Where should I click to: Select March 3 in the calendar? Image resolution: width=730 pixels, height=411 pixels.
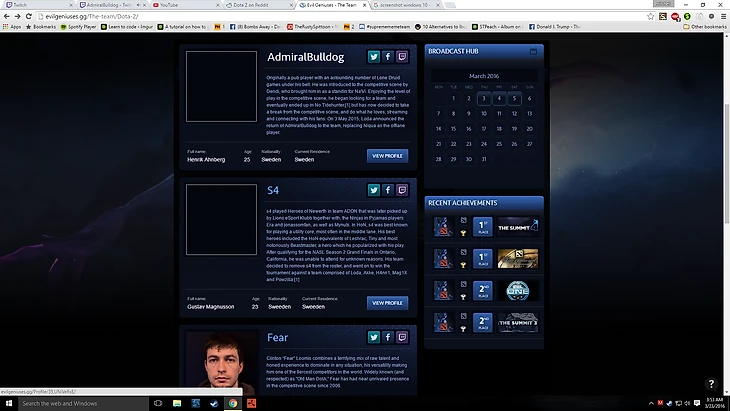coord(484,98)
